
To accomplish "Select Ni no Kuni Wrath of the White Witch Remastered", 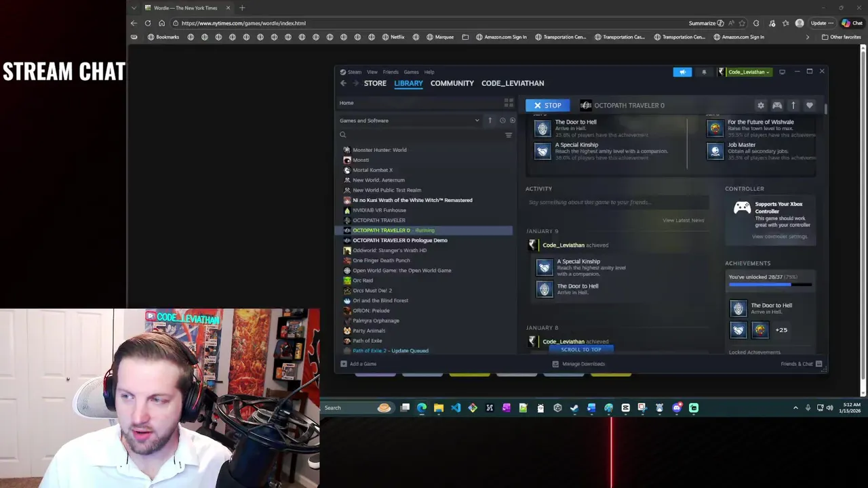I will 412,200.
